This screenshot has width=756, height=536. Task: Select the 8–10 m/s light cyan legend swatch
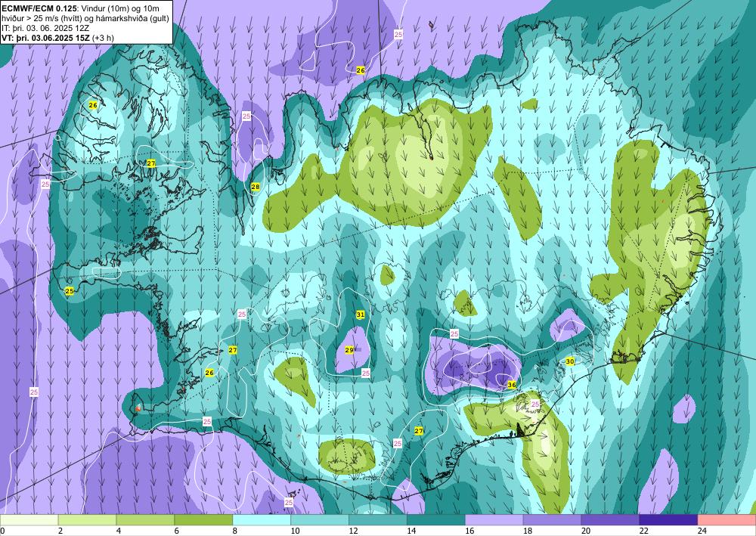(x=262, y=520)
